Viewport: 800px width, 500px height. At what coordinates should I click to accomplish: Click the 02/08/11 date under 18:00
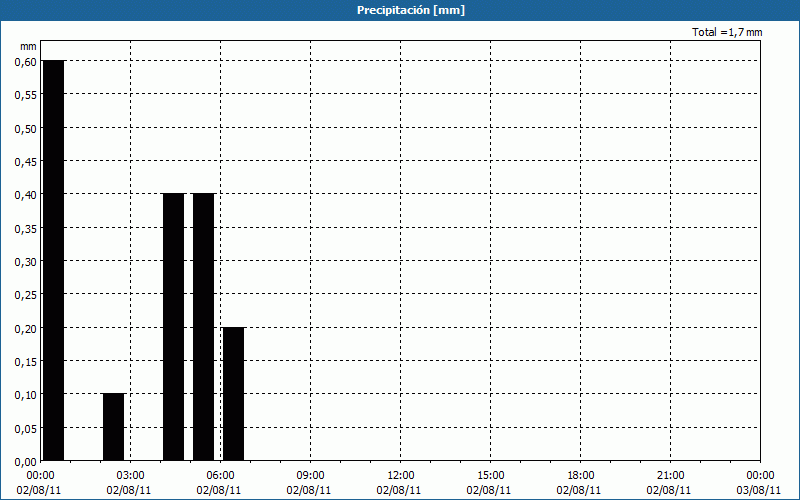579,490
